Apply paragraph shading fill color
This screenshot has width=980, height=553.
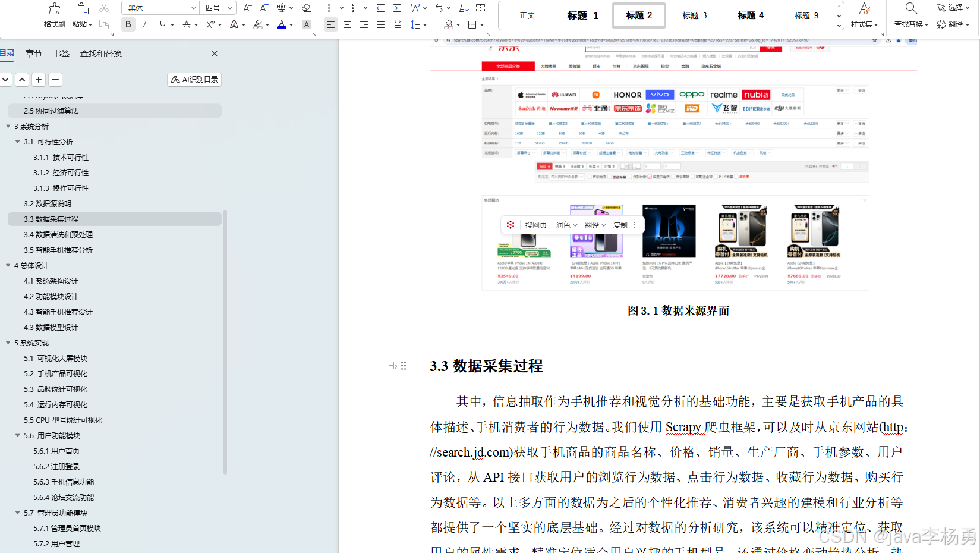pyautogui.click(x=449, y=24)
